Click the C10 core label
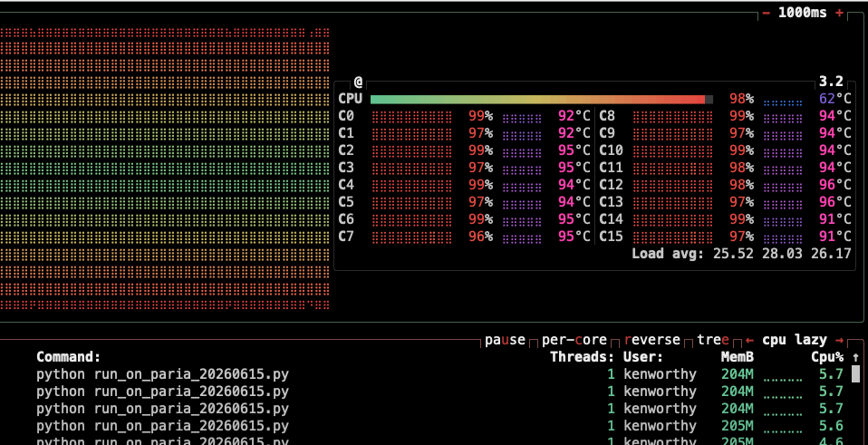Screen dimensions: 868x445 tap(612, 150)
